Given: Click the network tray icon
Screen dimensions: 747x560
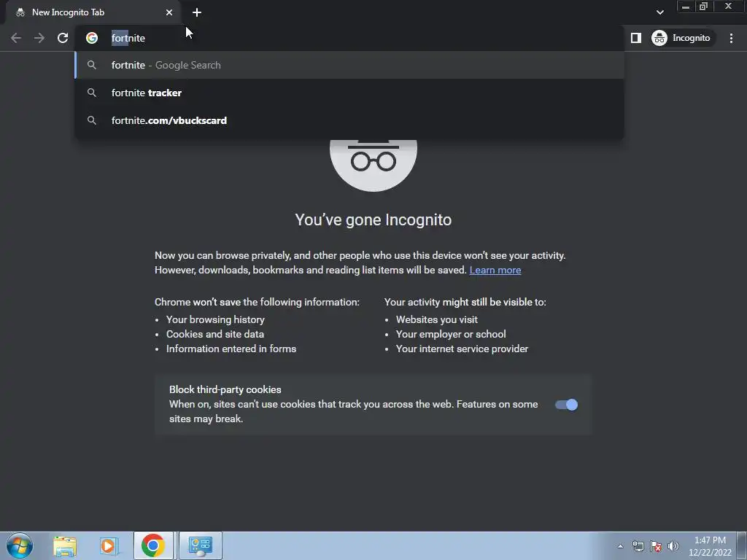Looking at the screenshot, I should 638,546.
